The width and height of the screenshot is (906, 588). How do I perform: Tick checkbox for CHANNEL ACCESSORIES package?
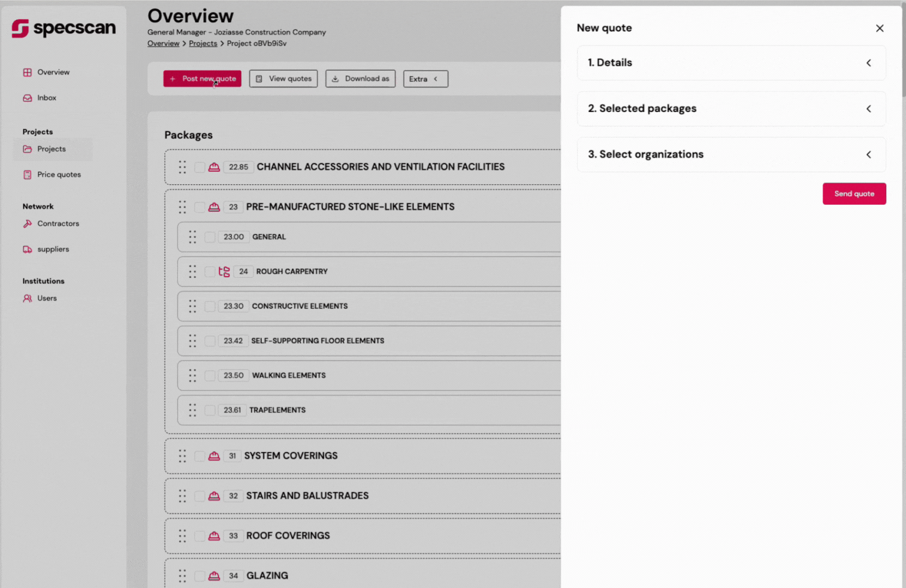pos(200,167)
